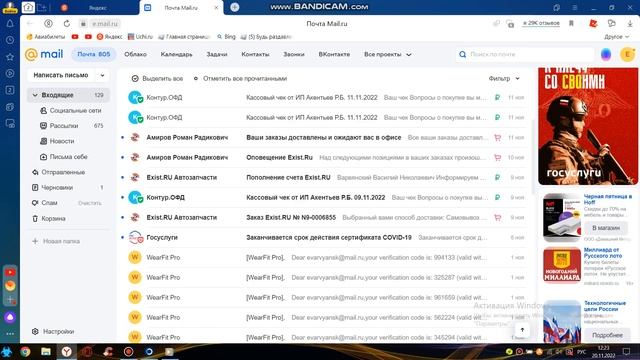
Task: Open Звонки in top navigation
Action: coord(294,54)
